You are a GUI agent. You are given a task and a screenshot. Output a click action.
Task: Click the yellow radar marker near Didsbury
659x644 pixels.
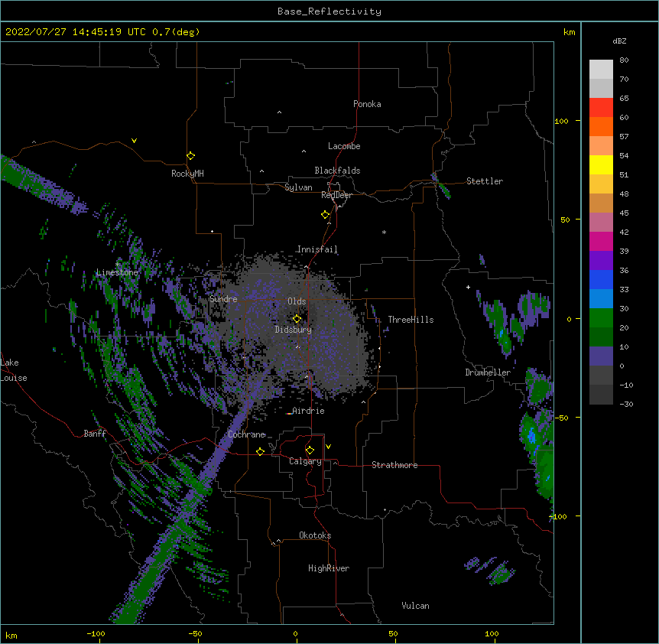point(297,319)
